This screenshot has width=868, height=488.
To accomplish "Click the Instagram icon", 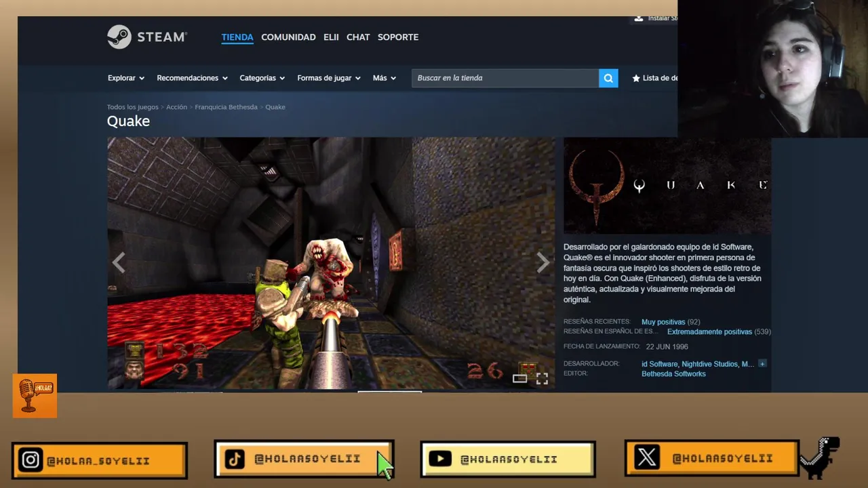I will click(30, 460).
